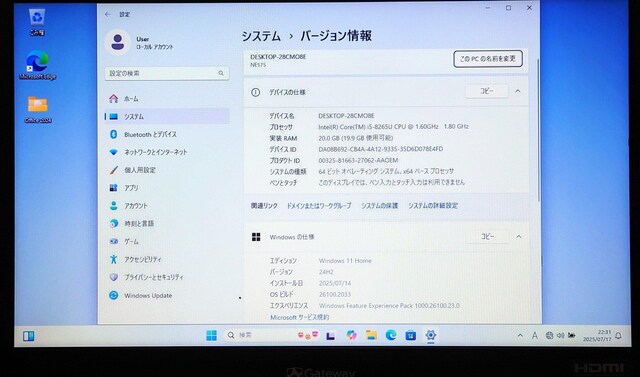Click the settings search field
The image size is (640, 377).
click(x=167, y=73)
